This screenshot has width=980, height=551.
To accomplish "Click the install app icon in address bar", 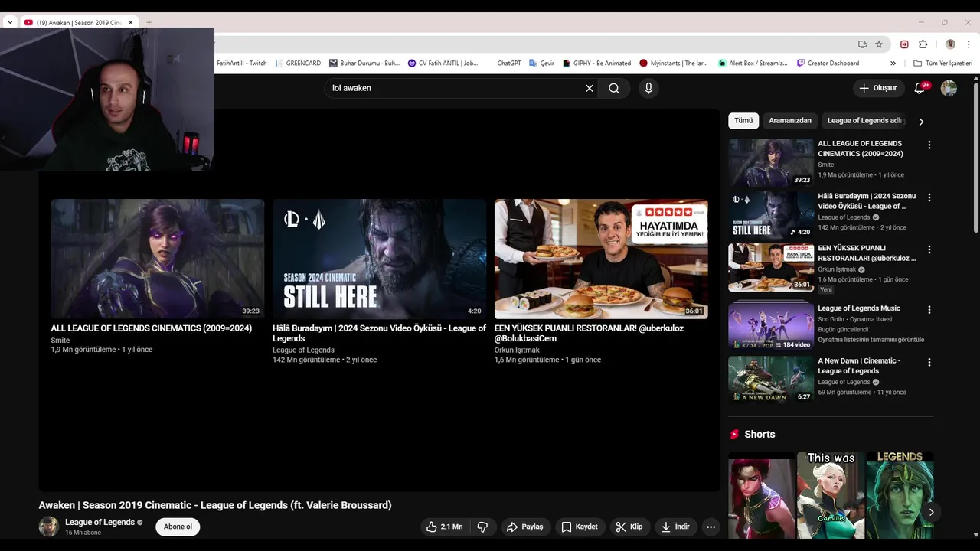I will (862, 44).
